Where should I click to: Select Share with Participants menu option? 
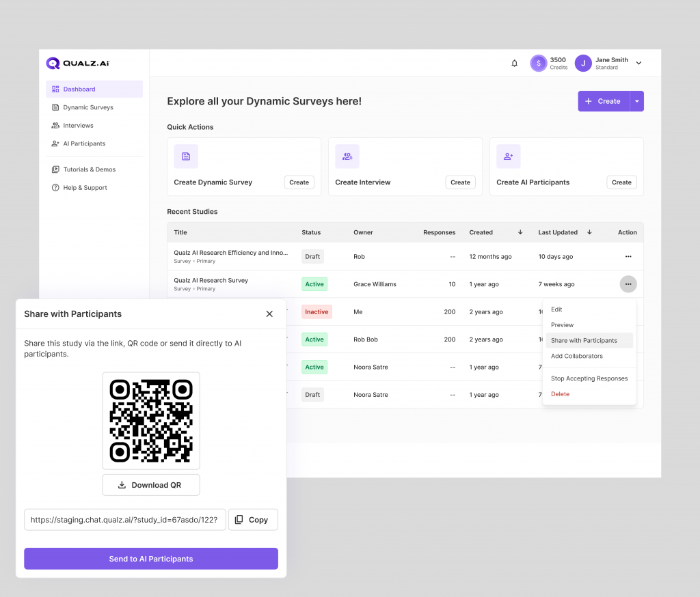click(584, 340)
